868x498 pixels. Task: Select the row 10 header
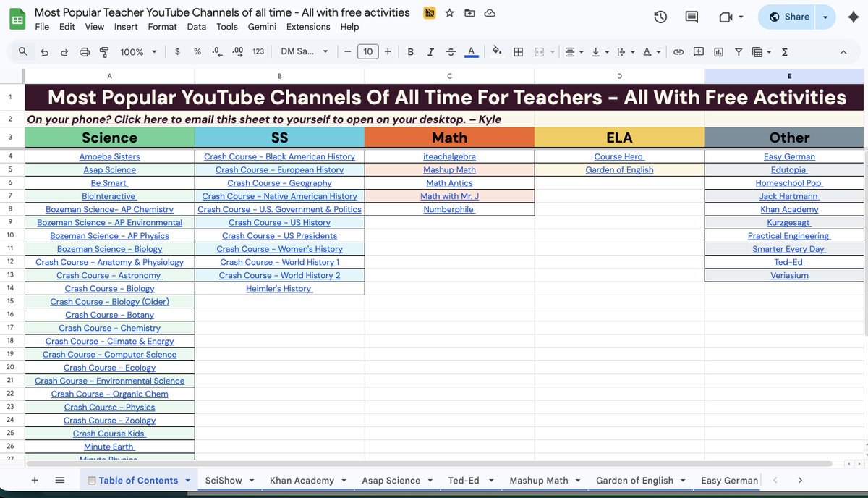[11, 236]
